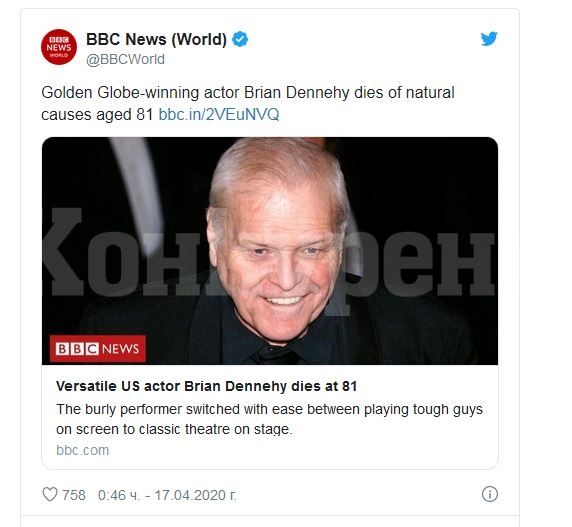This screenshot has width=572, height=527.
Task: Click the second line of tweet text 'causes aged 81'
Action: 97,115
